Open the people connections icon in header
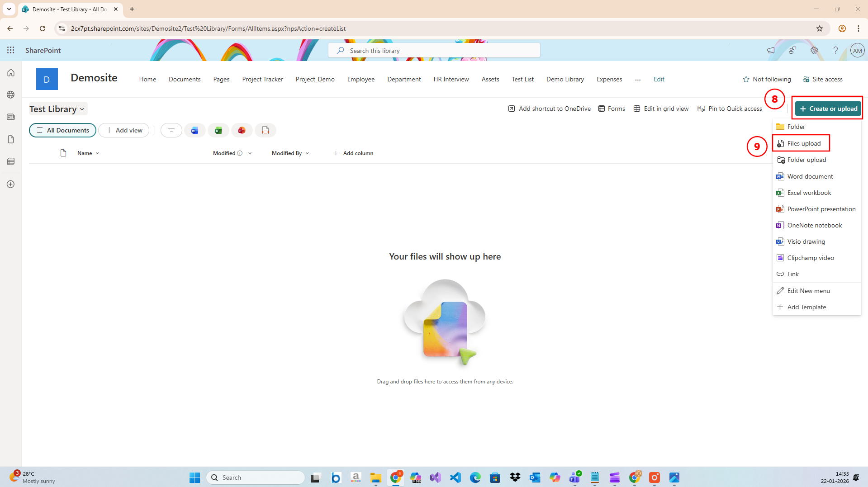 tap(792, 50)
